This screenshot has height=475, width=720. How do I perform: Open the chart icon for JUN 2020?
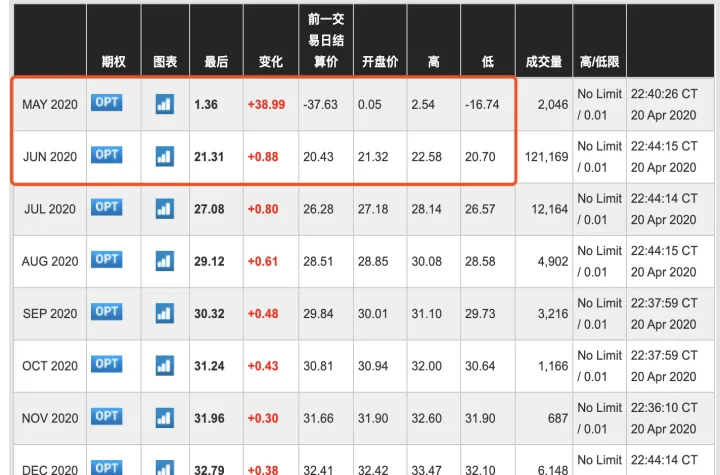pyautogui.click(x=164, y=155)
